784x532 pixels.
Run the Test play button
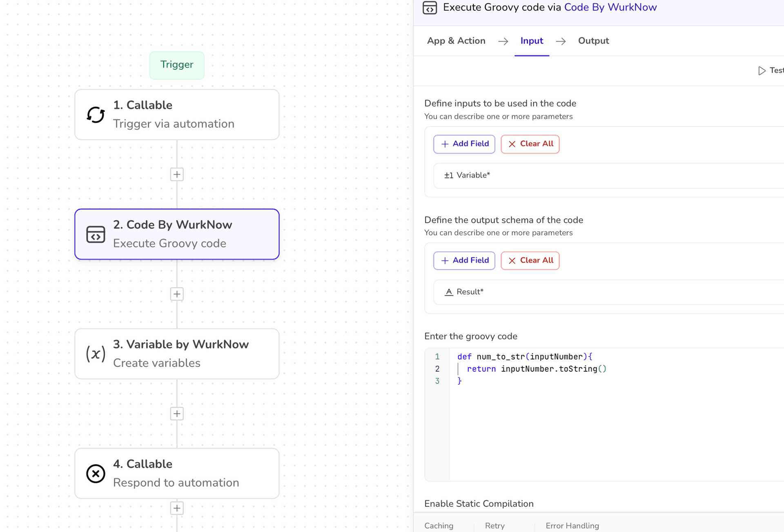click(762, 71)
